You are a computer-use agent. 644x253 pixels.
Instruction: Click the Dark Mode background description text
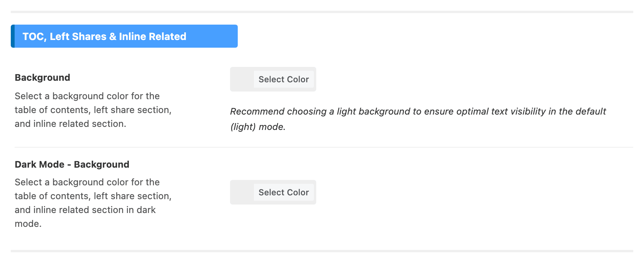click(x=93, y=203)
